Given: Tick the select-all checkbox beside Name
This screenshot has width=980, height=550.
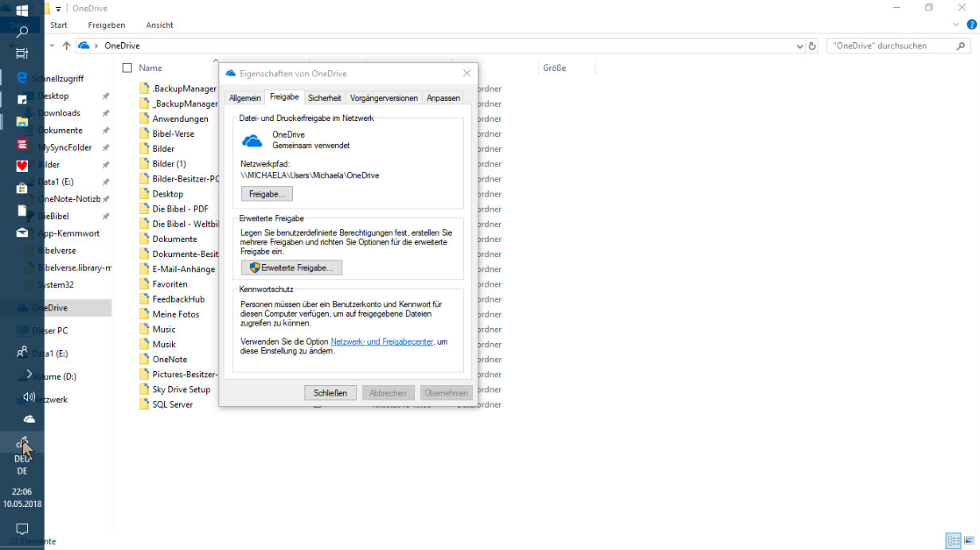Looking at the screenshot, I should pos(127,68).
